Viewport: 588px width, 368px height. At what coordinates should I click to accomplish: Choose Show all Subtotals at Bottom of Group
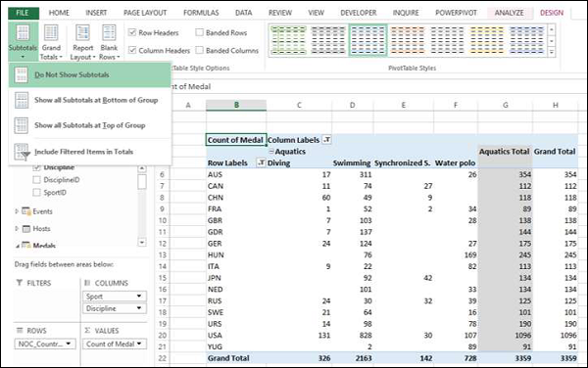click(90, 101)
